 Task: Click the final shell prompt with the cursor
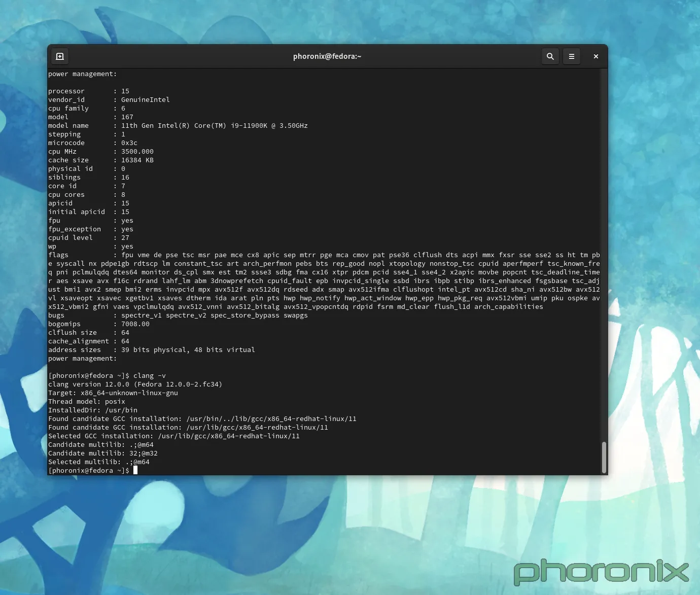[93, 471]
